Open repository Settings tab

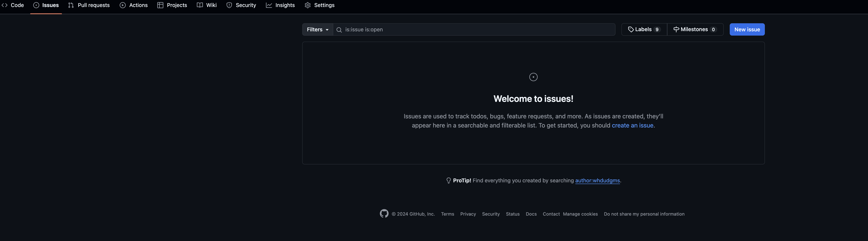click(x=320, y=5)
